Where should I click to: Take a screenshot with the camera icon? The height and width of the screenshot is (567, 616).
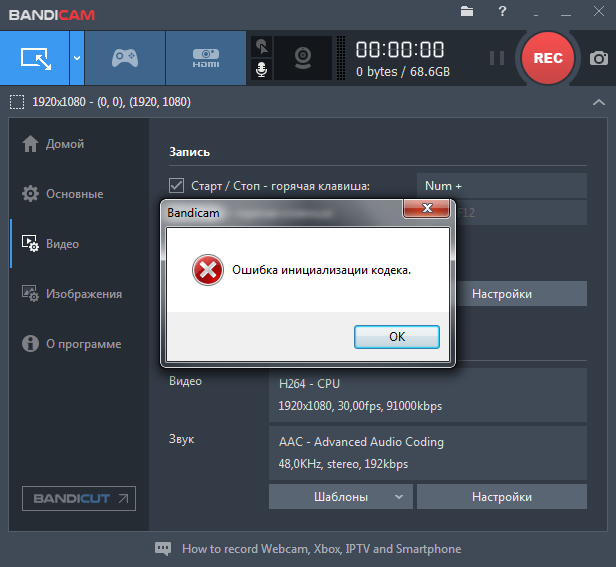coord(598,58)
